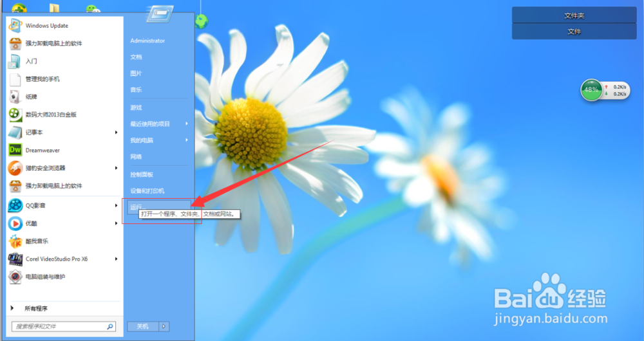Expand the QQ影音 submenu arrow

click(116, 206)
